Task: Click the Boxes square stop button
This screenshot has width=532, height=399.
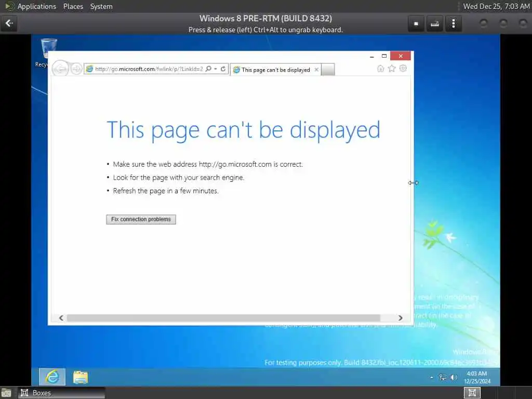Action: pos(416,23)
